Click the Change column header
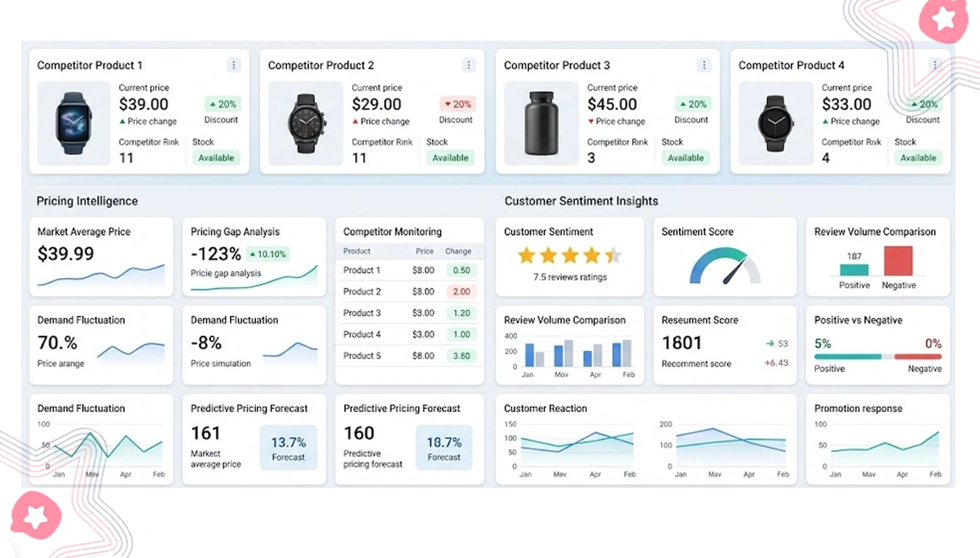The image size is (980, 558). [458, 251]
